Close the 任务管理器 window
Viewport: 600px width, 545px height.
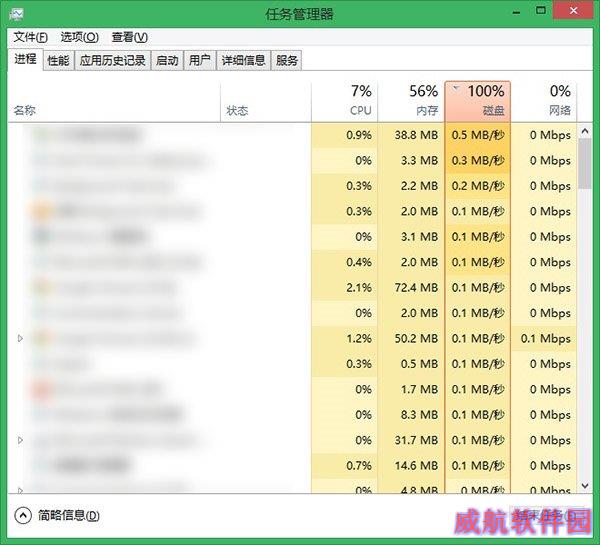[x=573, y=11]
